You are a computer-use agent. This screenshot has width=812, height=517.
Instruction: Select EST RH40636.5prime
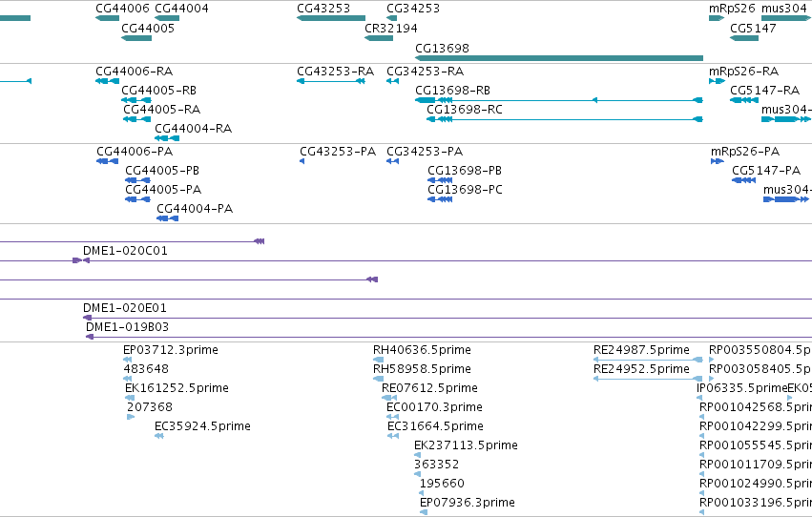(422, 350)
